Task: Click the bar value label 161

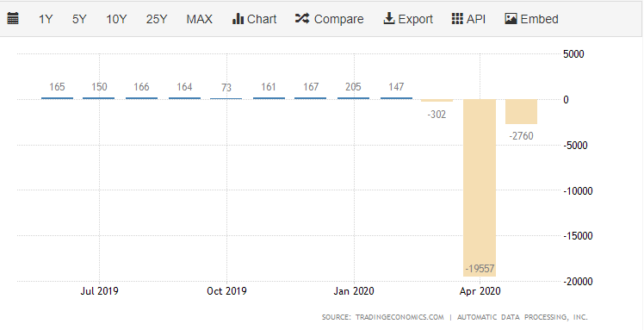Action: coord(269,87)
